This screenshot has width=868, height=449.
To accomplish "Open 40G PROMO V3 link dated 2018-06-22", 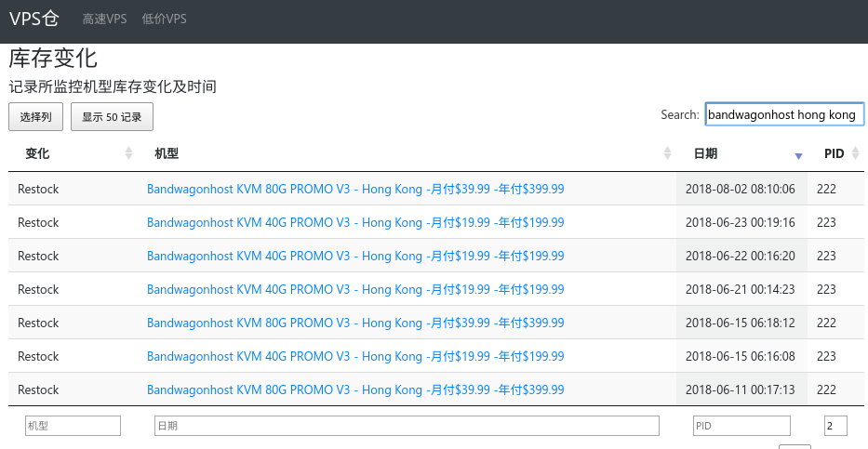I will pyautogui.click(x=355, y=256).
